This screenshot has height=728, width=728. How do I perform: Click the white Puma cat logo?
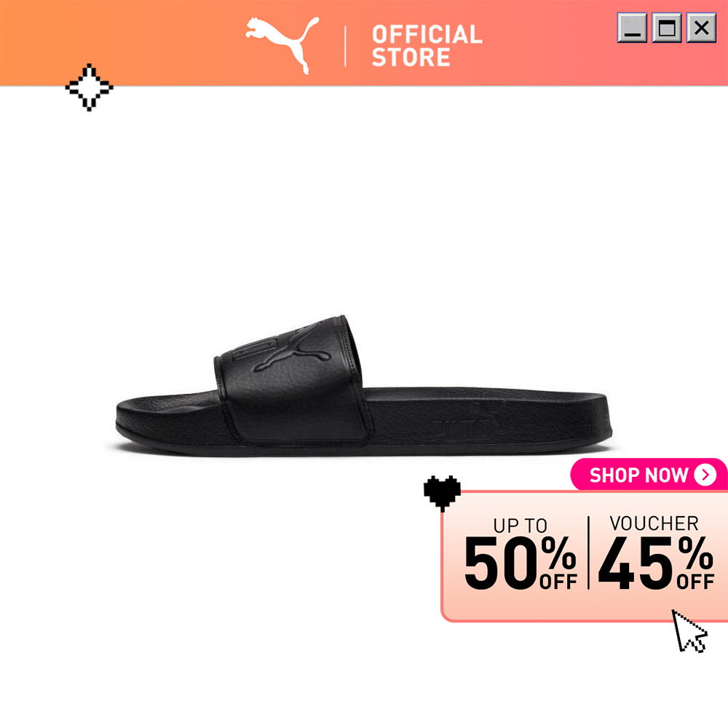[282, 45]
